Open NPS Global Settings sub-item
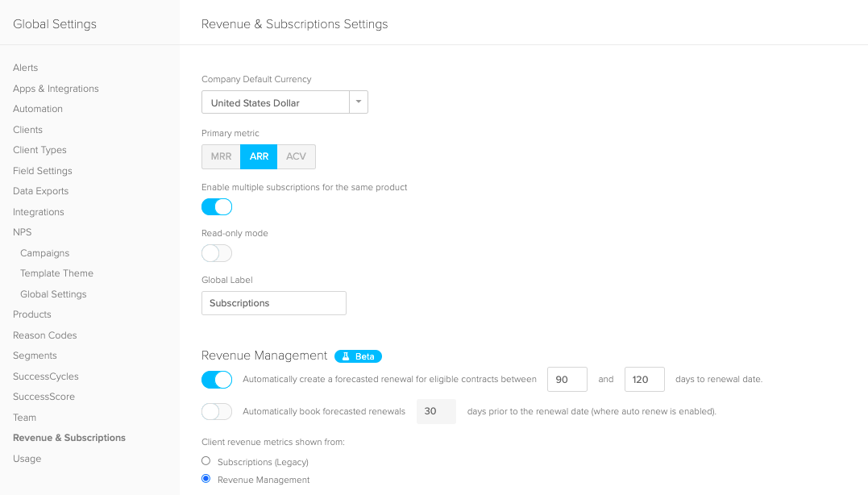This screenshot has height=495, width=868. tap(54, 294)
